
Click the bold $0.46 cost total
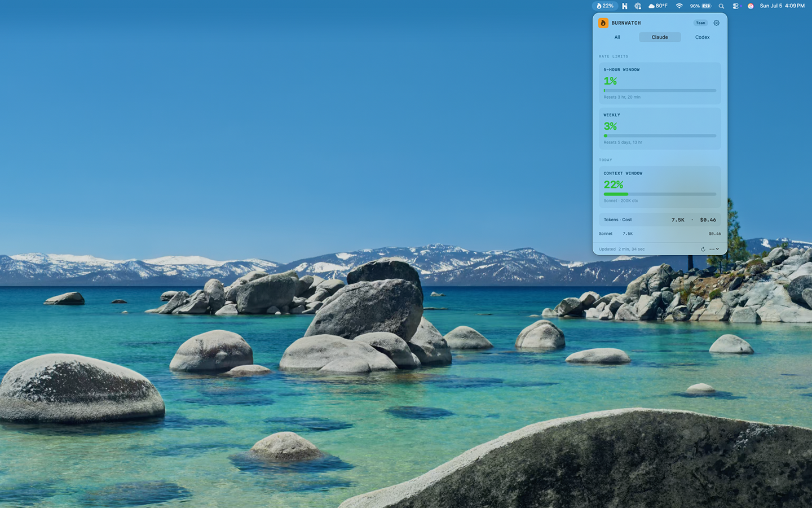[x=708, y=220]
